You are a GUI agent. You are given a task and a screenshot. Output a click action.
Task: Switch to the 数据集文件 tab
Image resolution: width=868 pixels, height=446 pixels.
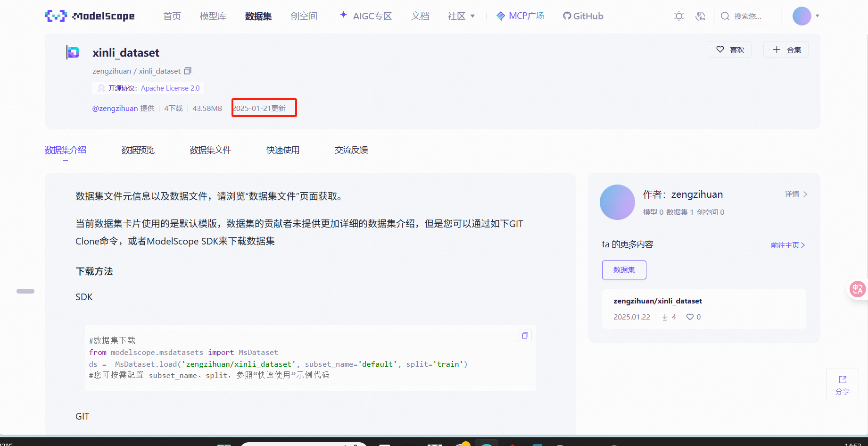[x=210, y=150]
